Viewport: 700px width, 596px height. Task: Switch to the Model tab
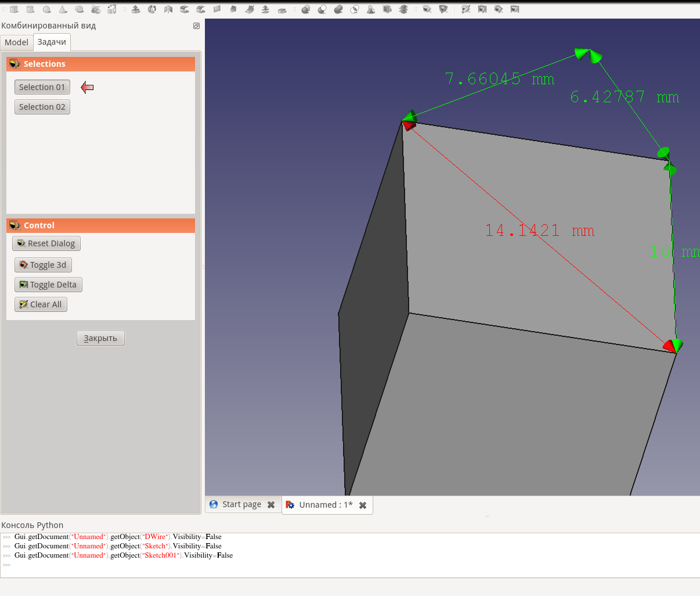16,42
